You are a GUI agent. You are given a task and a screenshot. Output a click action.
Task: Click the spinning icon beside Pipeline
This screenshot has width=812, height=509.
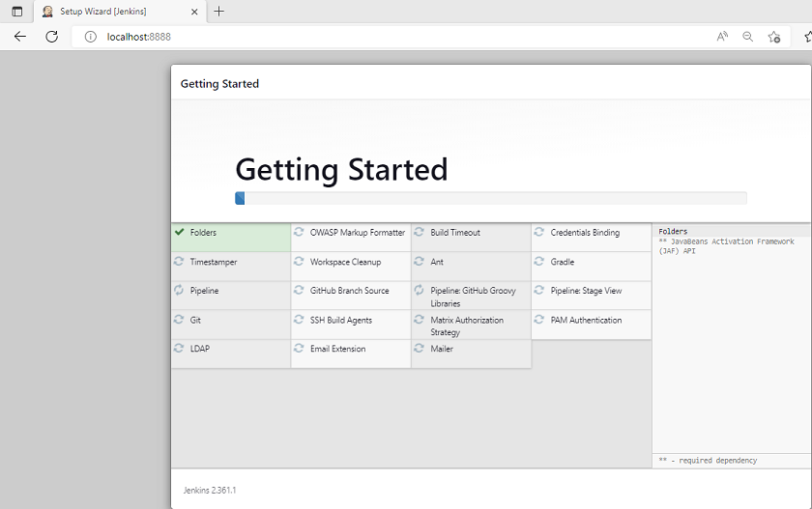tap(179, 290)
